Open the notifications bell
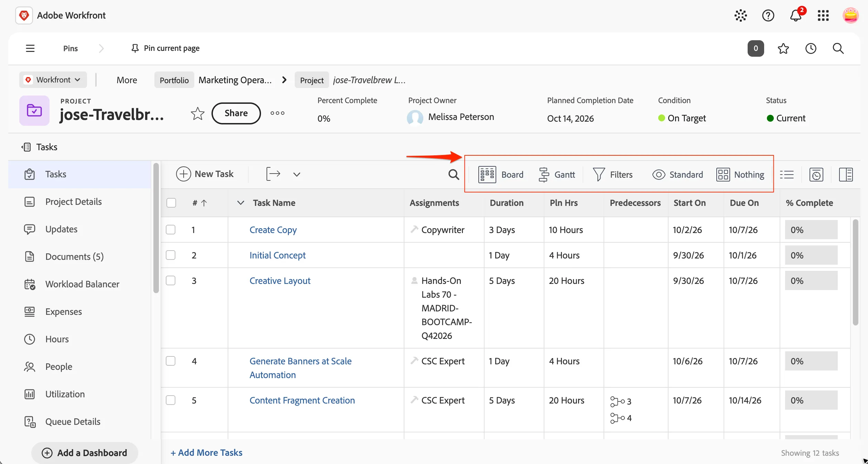The width and height of the screenshot is (868, 464). click(x=796, y=15)
